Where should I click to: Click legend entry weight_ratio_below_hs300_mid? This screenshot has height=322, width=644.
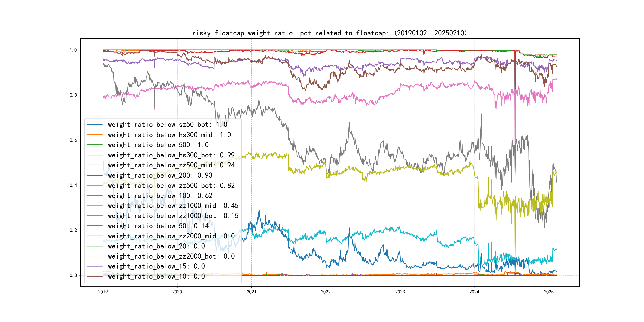[x=169, y=135]
